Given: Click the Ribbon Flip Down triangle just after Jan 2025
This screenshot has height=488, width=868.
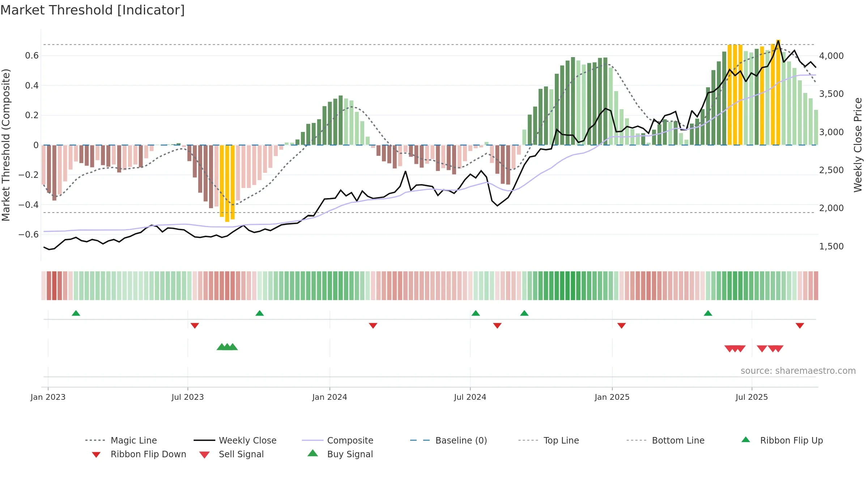Looking at the screenshot, I should click(622, 326).
